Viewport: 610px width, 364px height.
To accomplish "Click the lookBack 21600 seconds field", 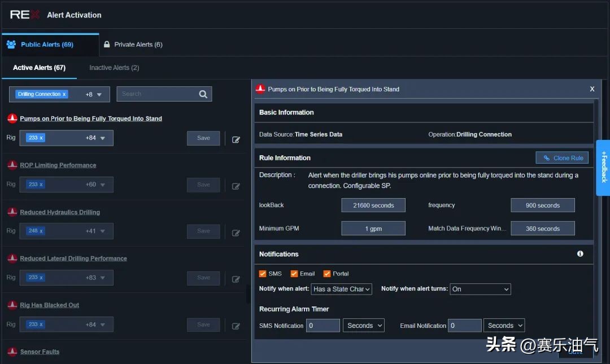I will click(373, 205).
